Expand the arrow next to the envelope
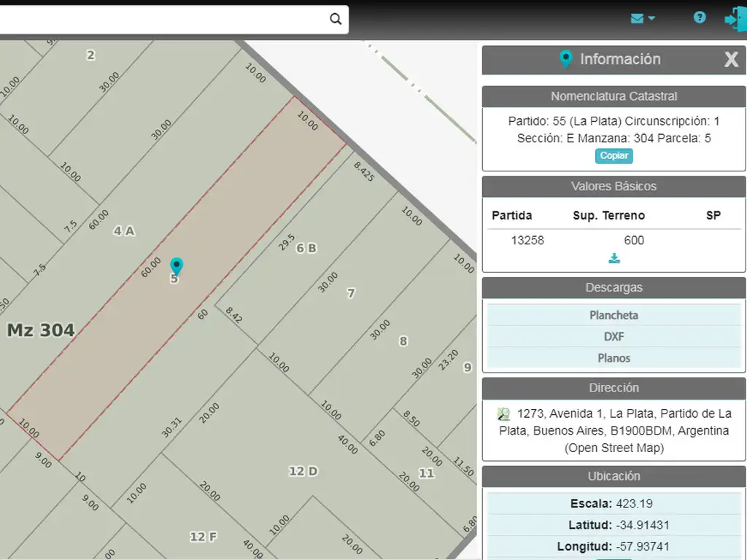This screenshot has height=560, width=747. 651,18
